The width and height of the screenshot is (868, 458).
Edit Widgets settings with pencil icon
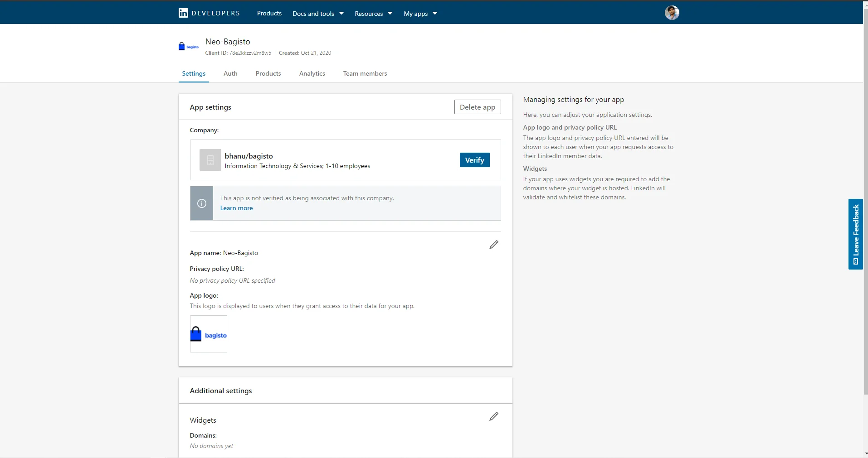[493, 416]
